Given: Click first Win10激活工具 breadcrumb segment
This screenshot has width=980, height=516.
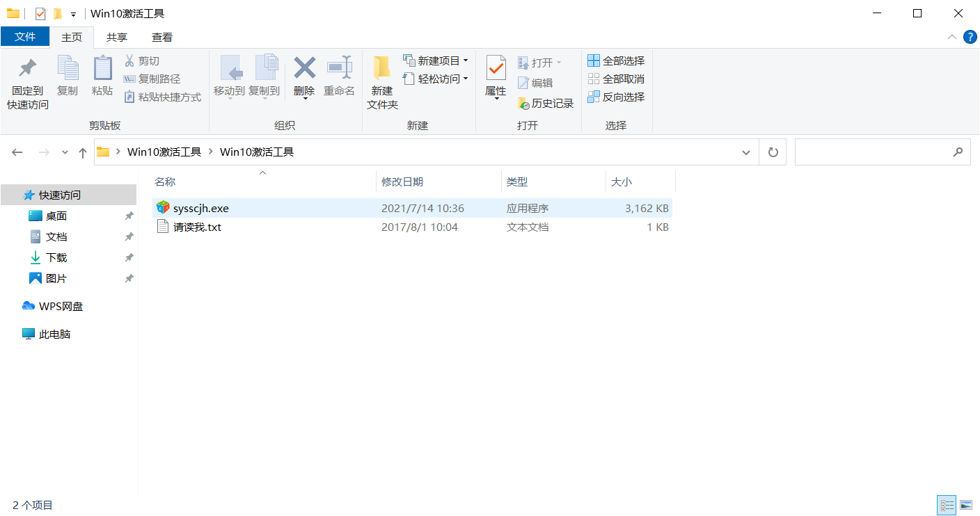Looking at the screenshot, I should point(164,152).
